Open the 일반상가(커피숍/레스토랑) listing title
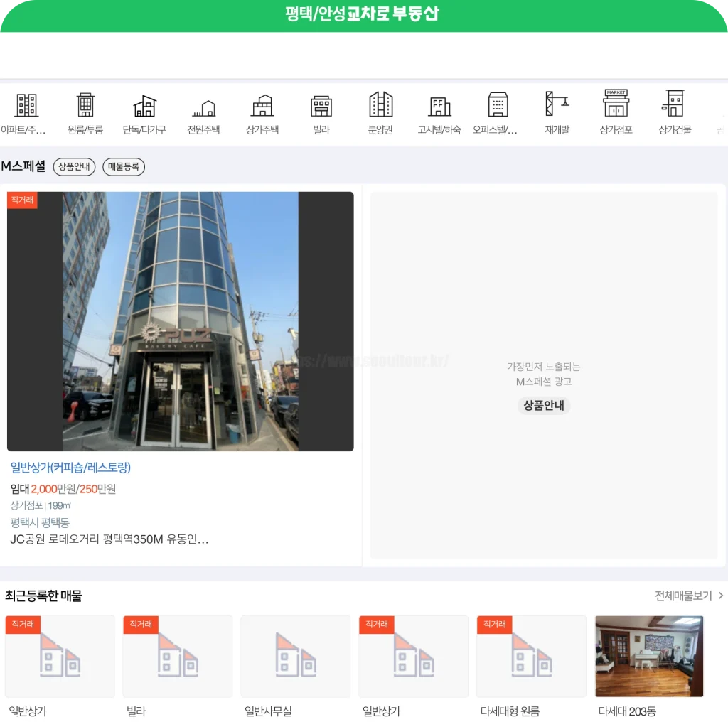Screen dimensions: 728x722 pos(70,468)
